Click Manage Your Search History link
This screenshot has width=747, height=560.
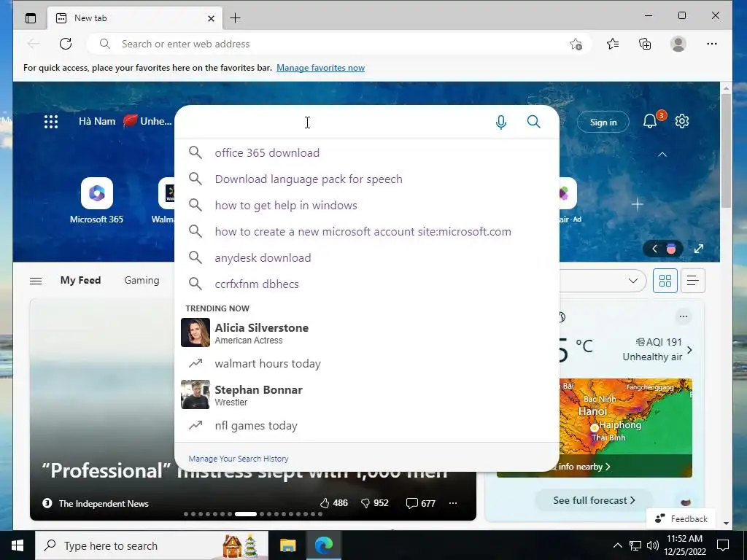tap(239, 459)
